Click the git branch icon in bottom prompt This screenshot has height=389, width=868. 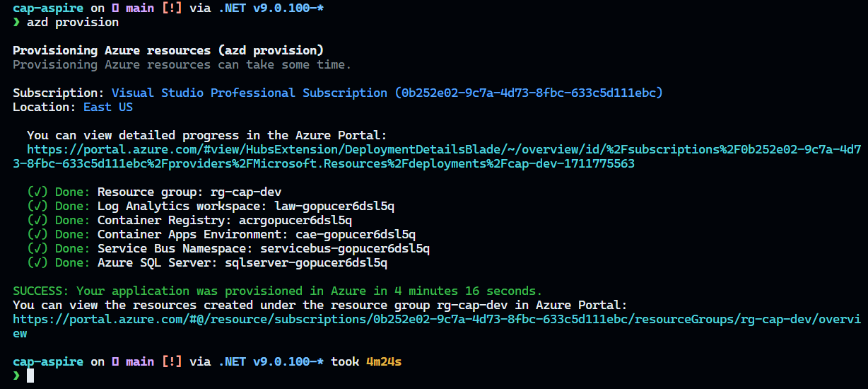[115, 361]
